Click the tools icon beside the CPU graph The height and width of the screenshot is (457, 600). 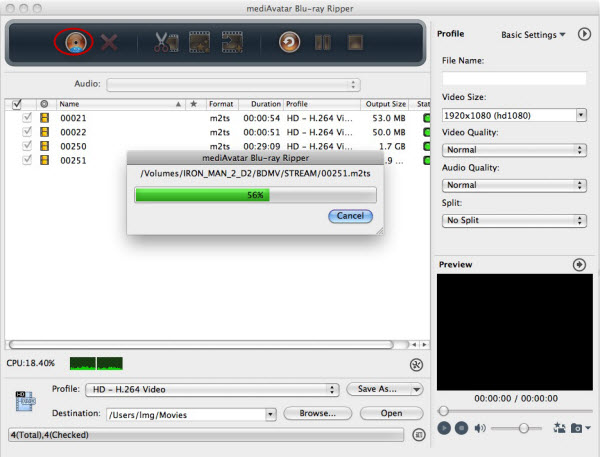(416, 365)
